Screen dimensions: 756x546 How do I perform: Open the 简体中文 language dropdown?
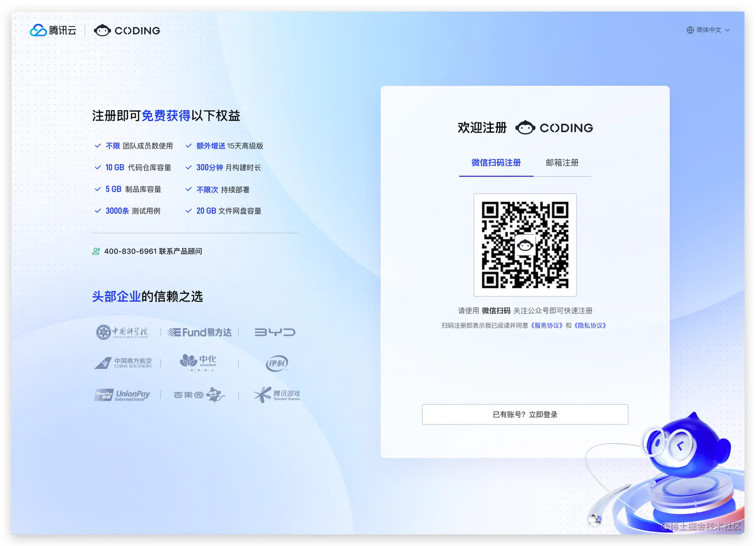click(x=708, y=30)
